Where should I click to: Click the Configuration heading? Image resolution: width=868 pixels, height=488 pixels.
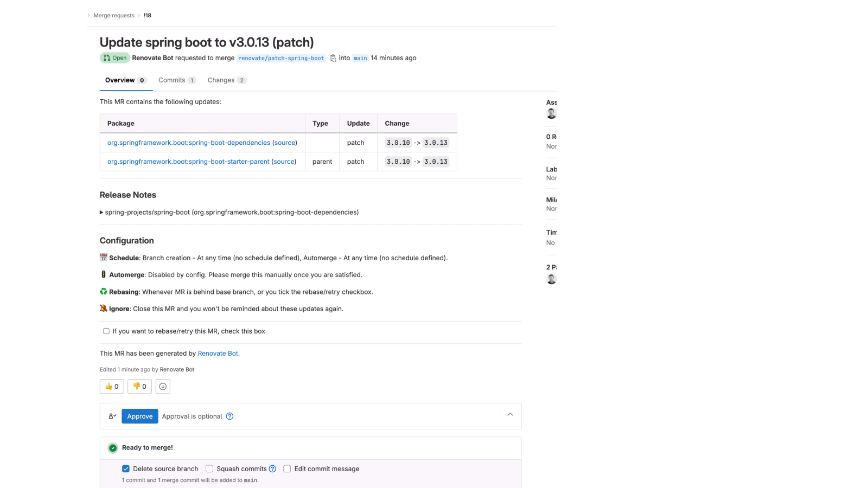(127, 241)
